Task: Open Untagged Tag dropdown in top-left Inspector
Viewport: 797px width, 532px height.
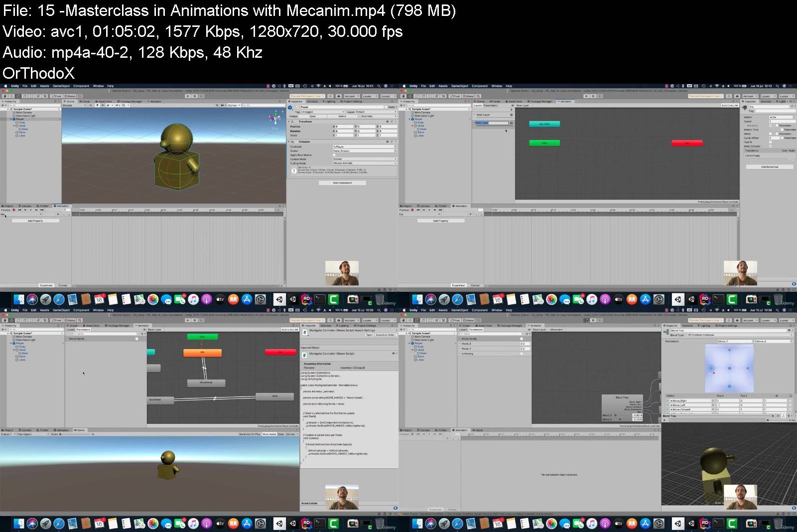Action: (x=322, y=112)
